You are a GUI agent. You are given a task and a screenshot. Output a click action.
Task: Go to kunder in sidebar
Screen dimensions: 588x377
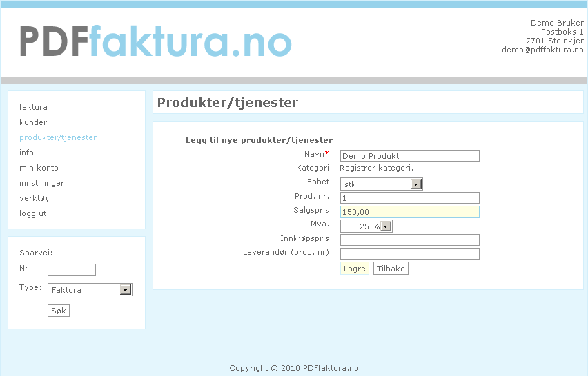[x=33, y=122]
